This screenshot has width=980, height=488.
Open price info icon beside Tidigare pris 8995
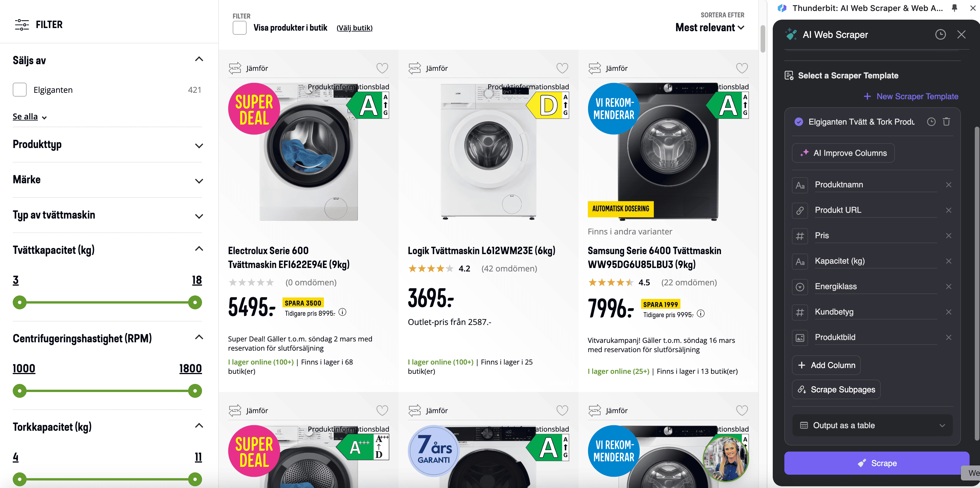(x=342, y=313)
